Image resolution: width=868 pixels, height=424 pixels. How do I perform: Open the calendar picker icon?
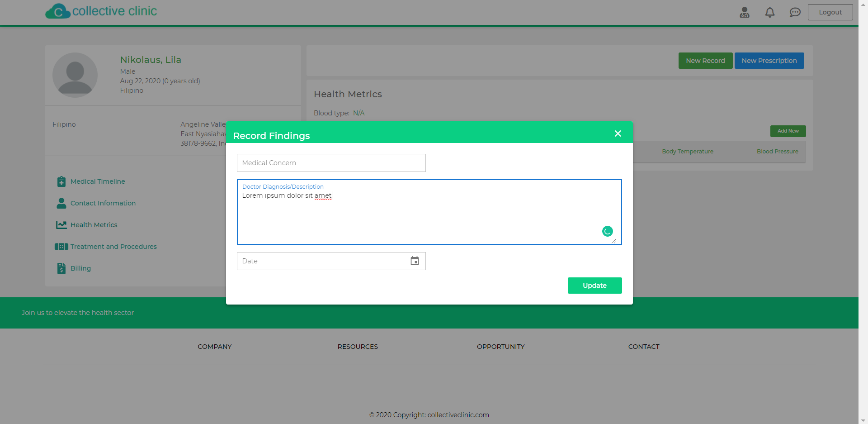click(x=415, y=261)
